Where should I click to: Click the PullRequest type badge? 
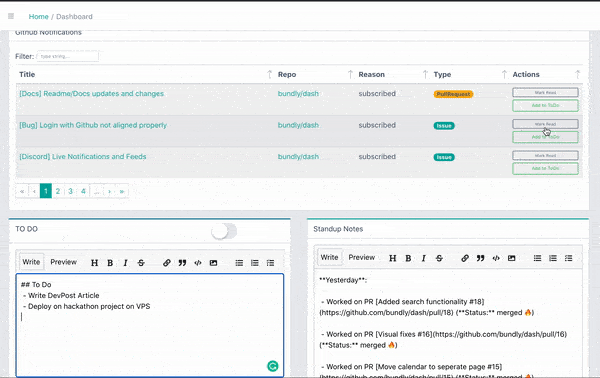(x=453, y=94)
